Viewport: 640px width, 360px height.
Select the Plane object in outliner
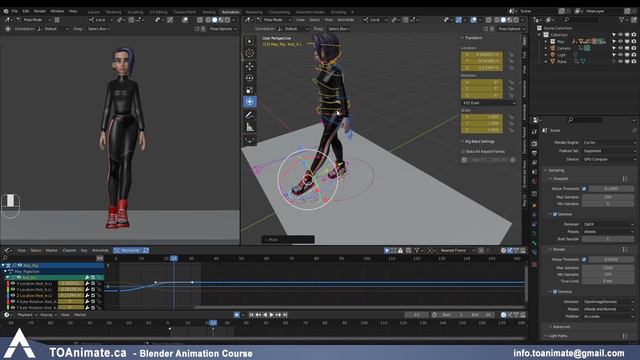(562, 61)
